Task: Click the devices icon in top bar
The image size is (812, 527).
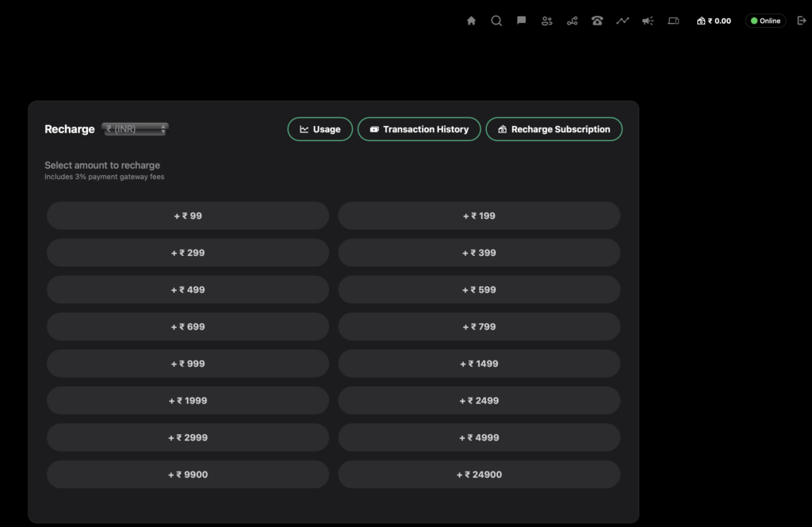Action: tap(673, 21)
